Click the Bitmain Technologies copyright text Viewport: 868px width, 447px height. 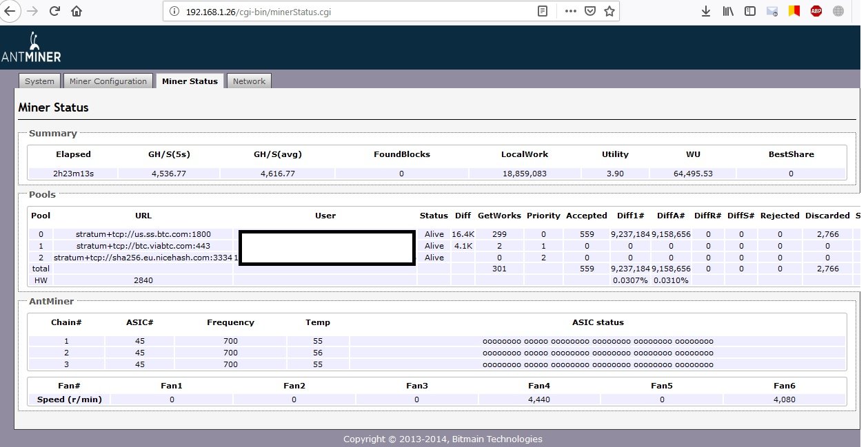point(443,439)
